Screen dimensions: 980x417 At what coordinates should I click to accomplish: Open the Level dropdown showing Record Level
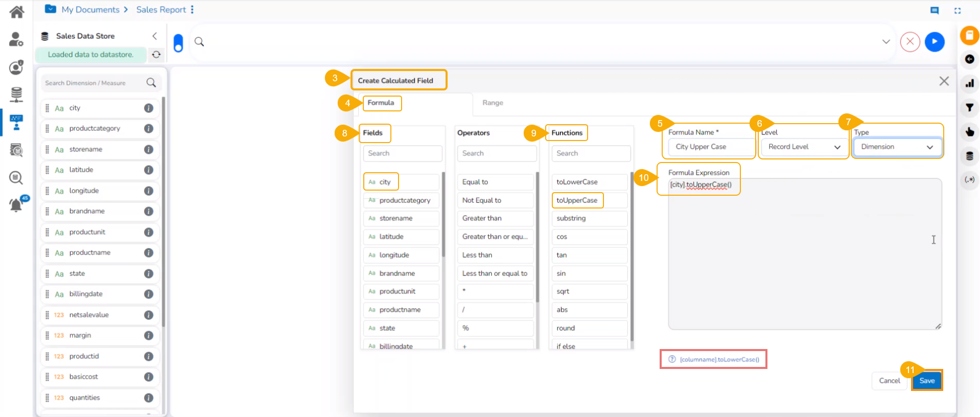(x=804, y=147)
